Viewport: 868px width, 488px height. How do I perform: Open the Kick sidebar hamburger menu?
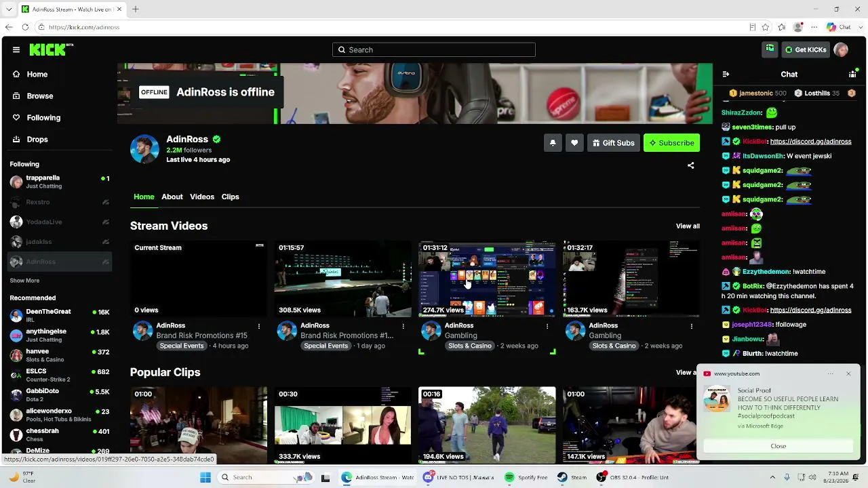coord(16,49)
